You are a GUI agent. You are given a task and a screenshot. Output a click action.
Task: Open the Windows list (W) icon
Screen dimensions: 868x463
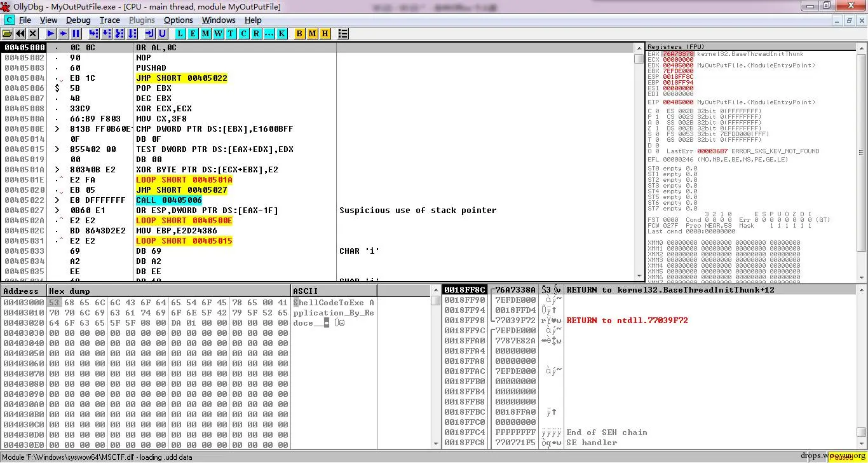coord(219,34)
